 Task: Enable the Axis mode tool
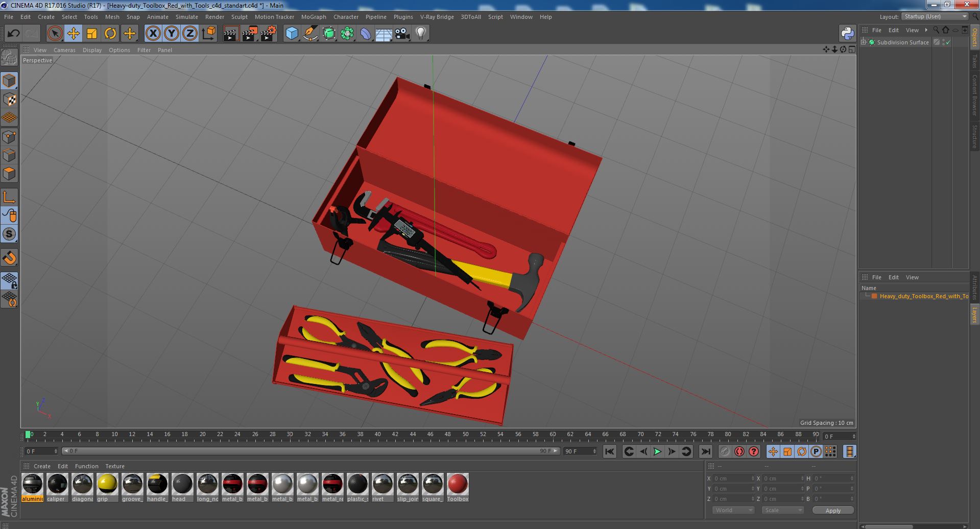click(9, 197)
